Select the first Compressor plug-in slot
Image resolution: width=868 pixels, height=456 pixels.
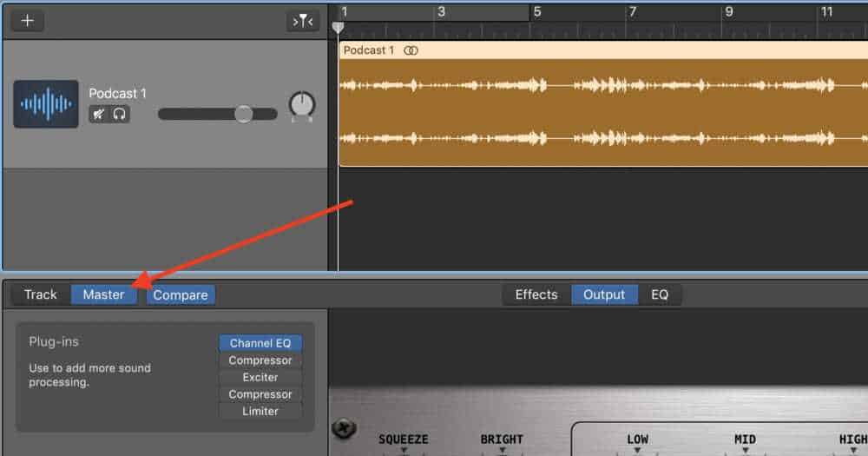(x=260, y=360)
